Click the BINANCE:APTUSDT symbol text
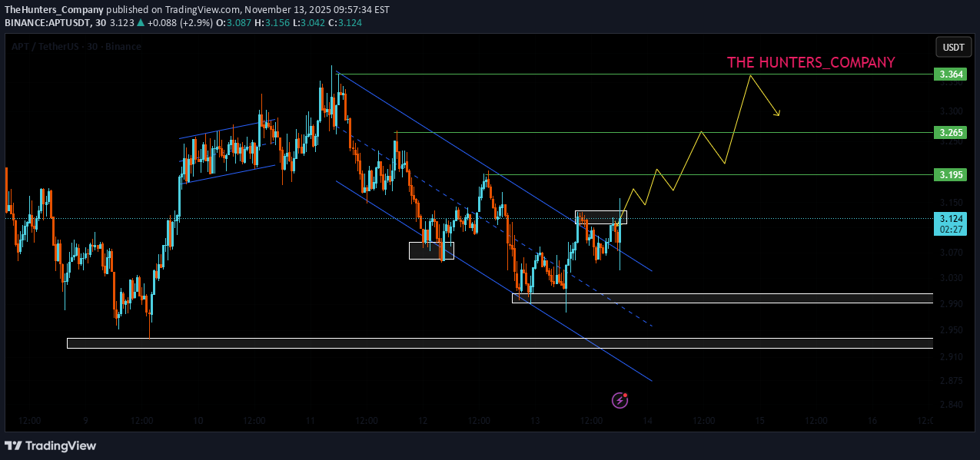980x460 pixels. pos(45,23)
